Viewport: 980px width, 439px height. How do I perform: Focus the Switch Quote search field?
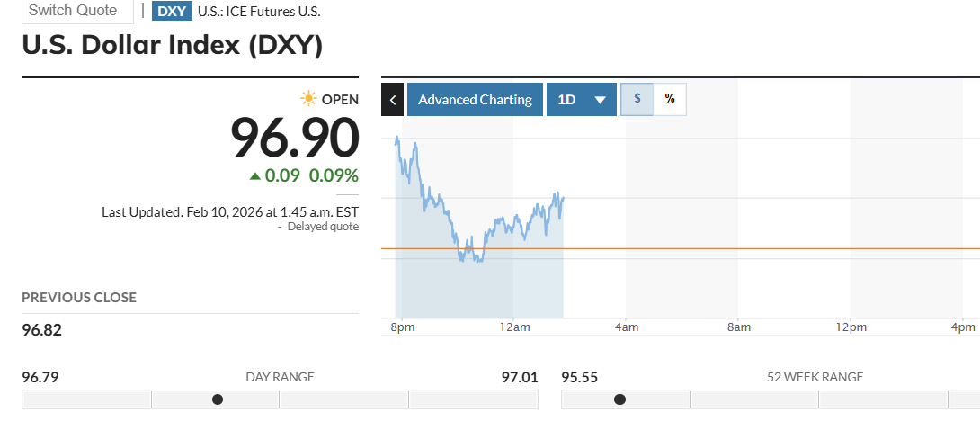coord(77,11)
